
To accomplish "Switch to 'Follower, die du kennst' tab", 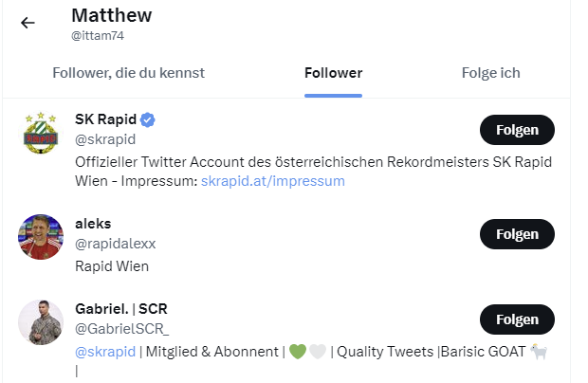I will coord(129,73).
